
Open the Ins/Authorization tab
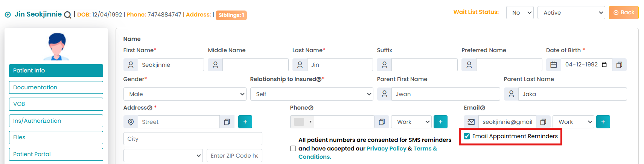click(56, 121)
